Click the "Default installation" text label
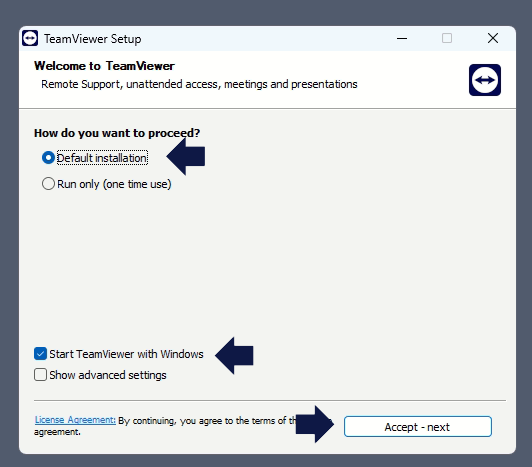Viewport: 532px width, 467px height. (102, 158)
